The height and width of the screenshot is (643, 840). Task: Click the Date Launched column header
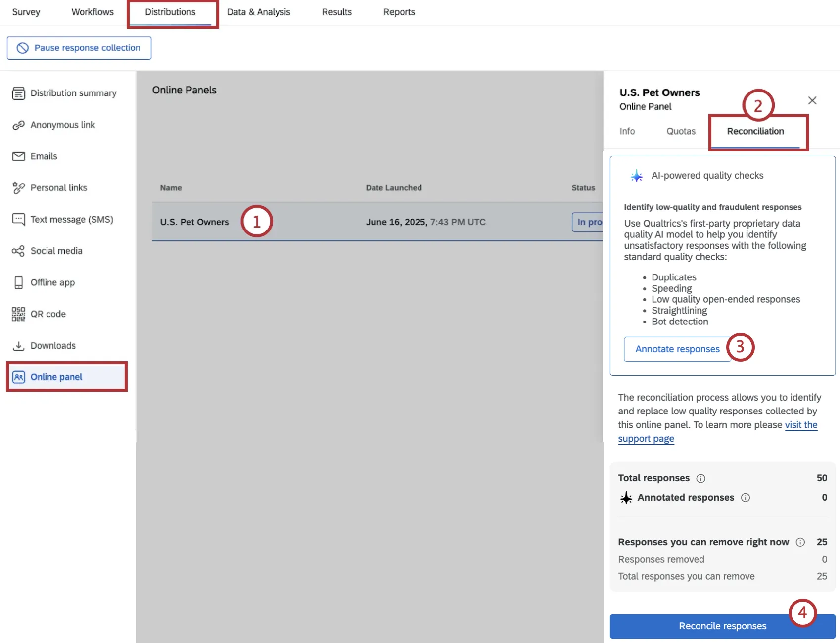394,188
